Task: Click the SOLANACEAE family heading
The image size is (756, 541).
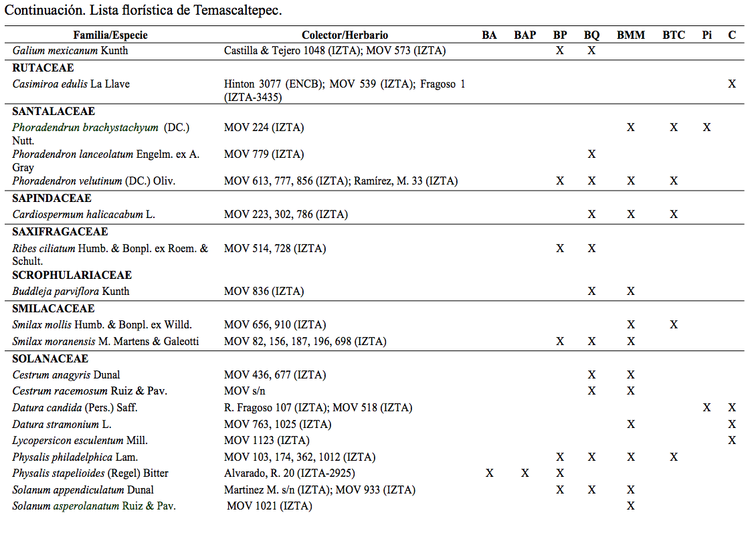Action: pyautogui.click(x=50, y=358)
